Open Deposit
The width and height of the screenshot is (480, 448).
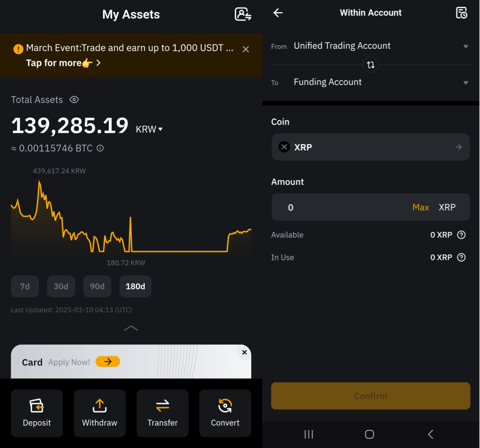(x=37, y=413)
